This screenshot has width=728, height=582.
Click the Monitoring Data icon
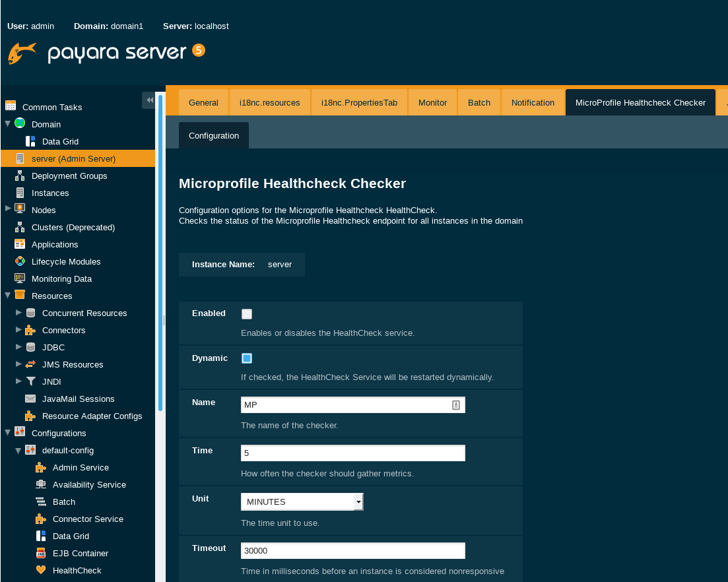tap(20, 278)
